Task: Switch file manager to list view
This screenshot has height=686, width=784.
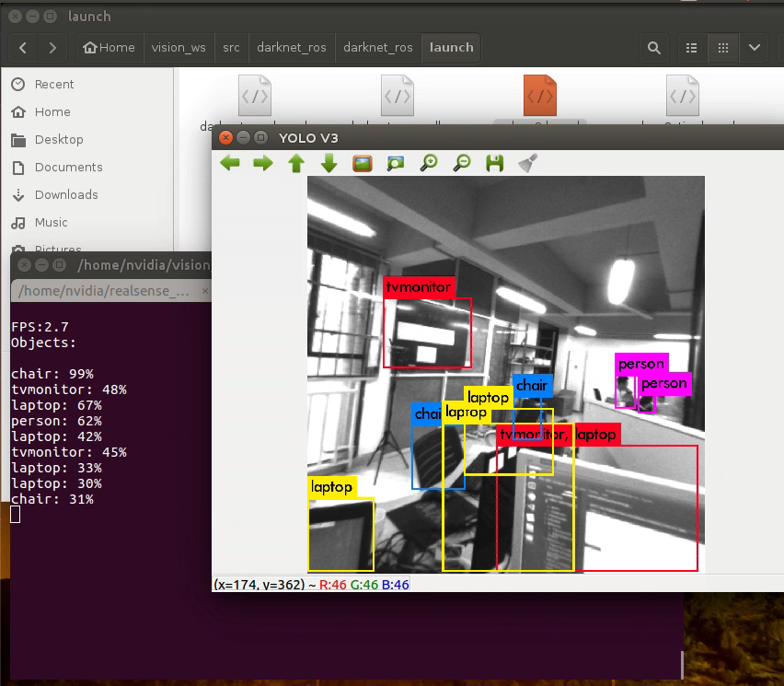Action: (691, 48)
